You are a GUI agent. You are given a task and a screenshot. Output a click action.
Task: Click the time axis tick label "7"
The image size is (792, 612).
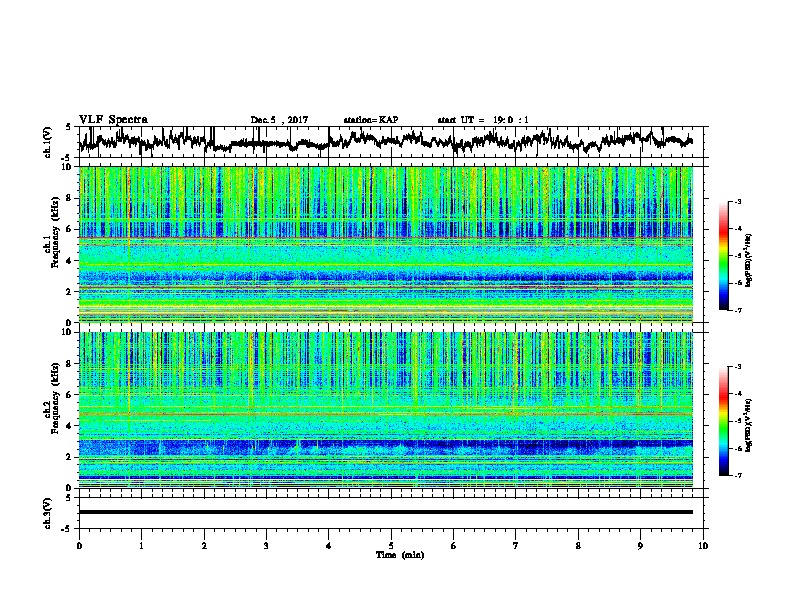point(516,546)
